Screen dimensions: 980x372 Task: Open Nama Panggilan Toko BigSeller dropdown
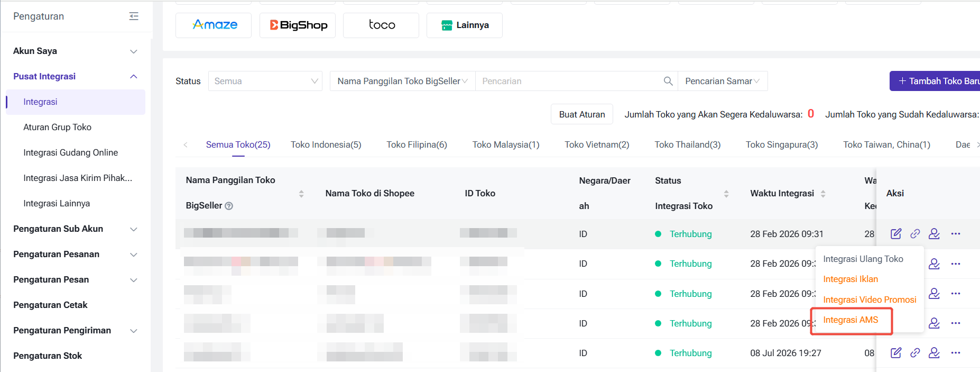pos(403,81)
